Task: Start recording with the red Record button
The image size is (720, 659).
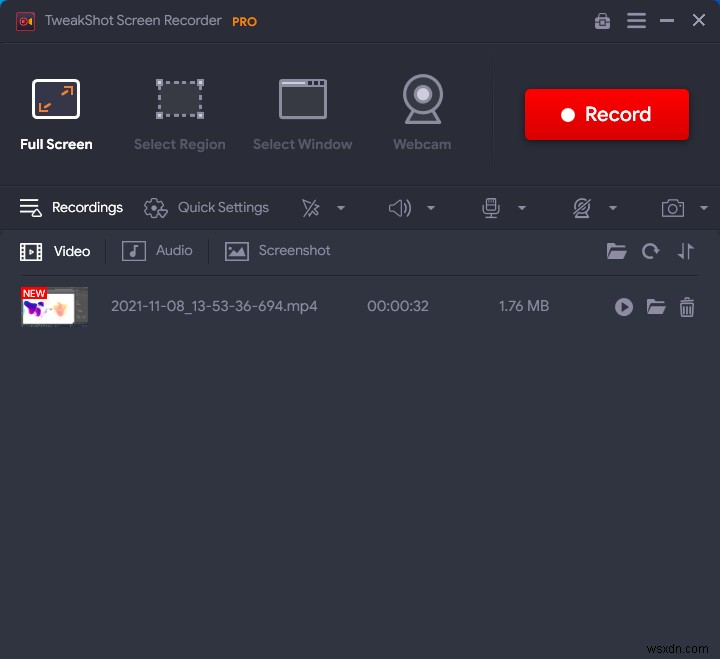Action: [x=607, y=114]
